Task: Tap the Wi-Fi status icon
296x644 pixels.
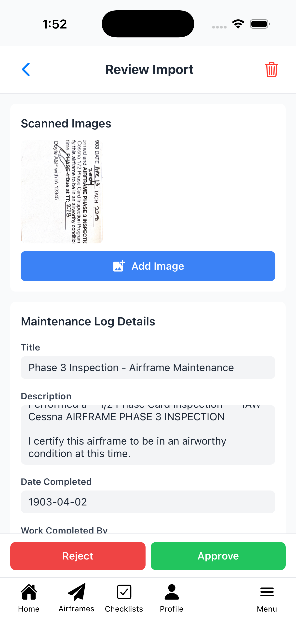Action: tap(238, 24)
